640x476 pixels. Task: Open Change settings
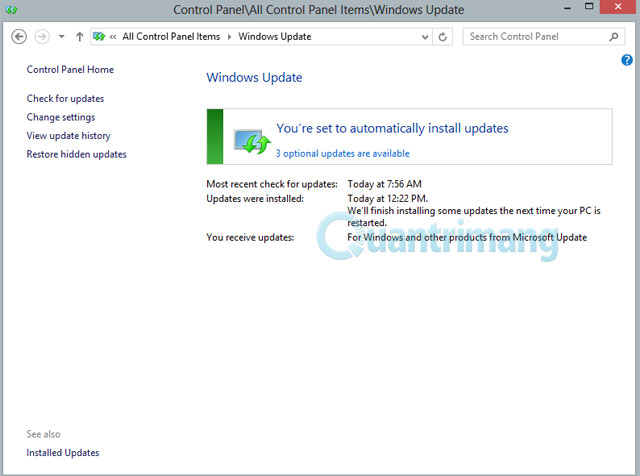61,117
